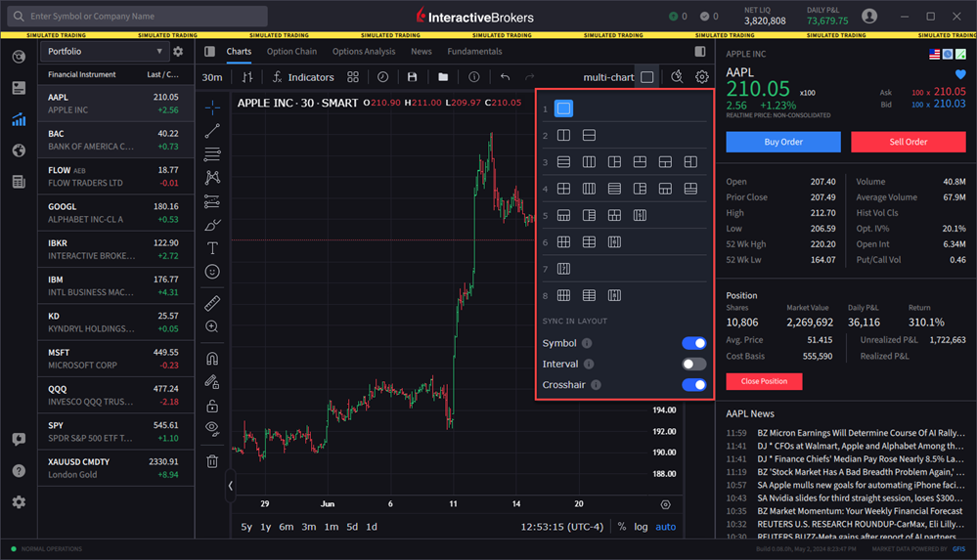
Task: Open the Options Analysis tab
Action: point(364,52)
